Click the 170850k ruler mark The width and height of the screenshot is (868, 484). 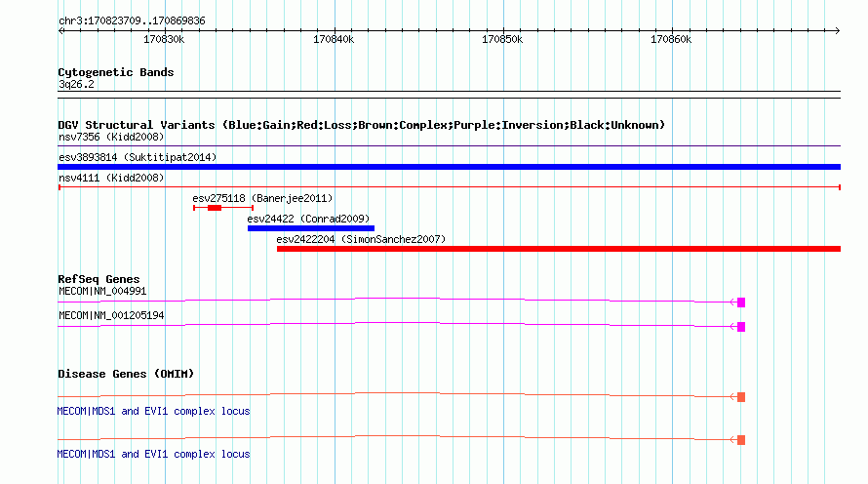(502, 39)
